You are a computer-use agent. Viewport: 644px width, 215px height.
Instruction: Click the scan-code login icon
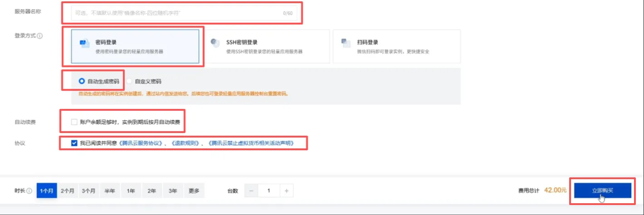[346, 43]
